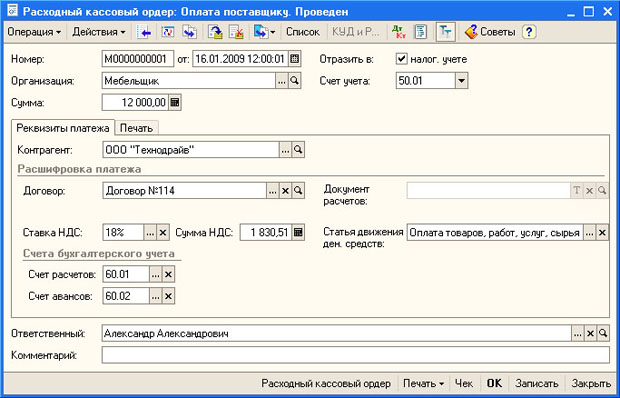Open the bottom Печать dropdown button
620x398 pixels.
[x=423, y=383]
